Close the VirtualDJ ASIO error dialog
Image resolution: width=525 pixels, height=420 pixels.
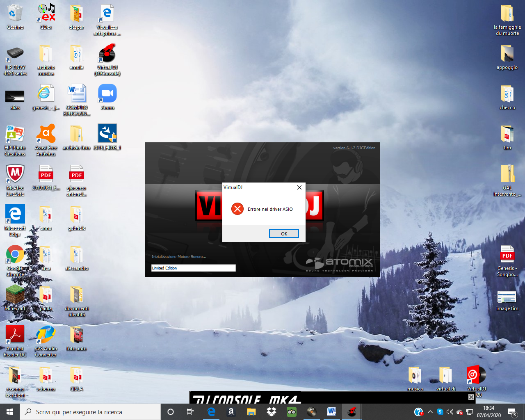pos(299,187)
